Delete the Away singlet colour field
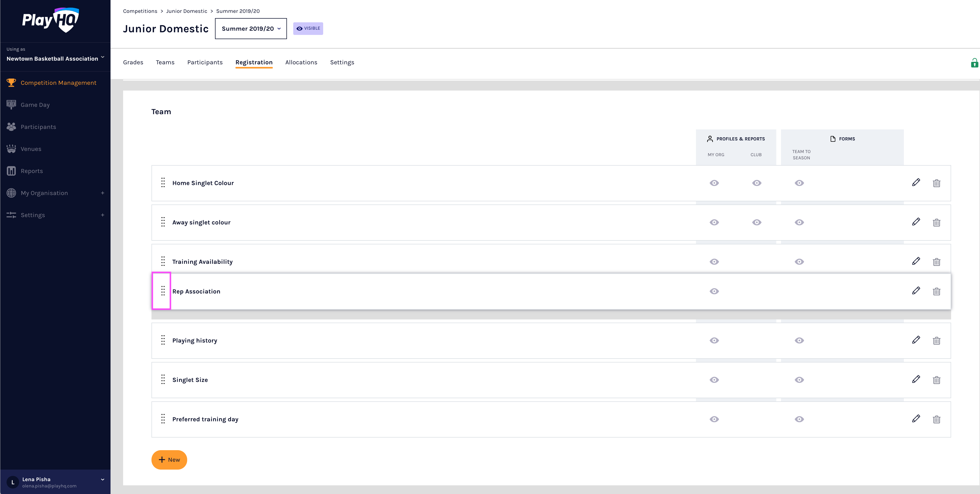 936,223
